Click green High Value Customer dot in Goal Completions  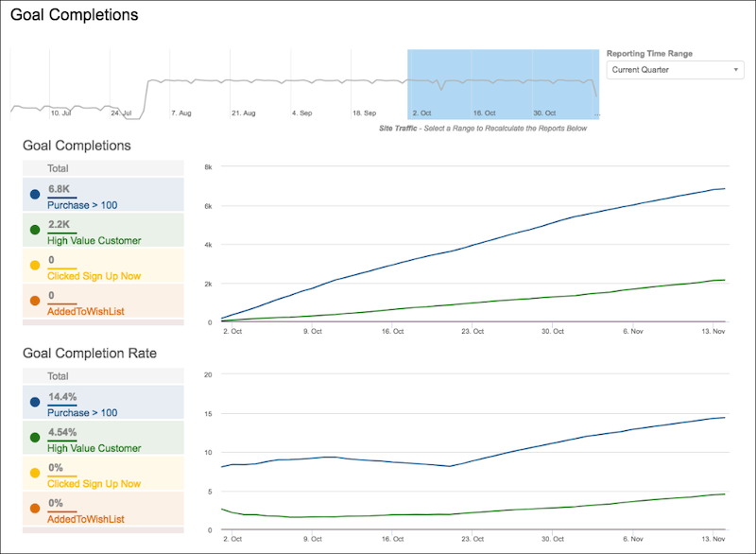(35, 230)
